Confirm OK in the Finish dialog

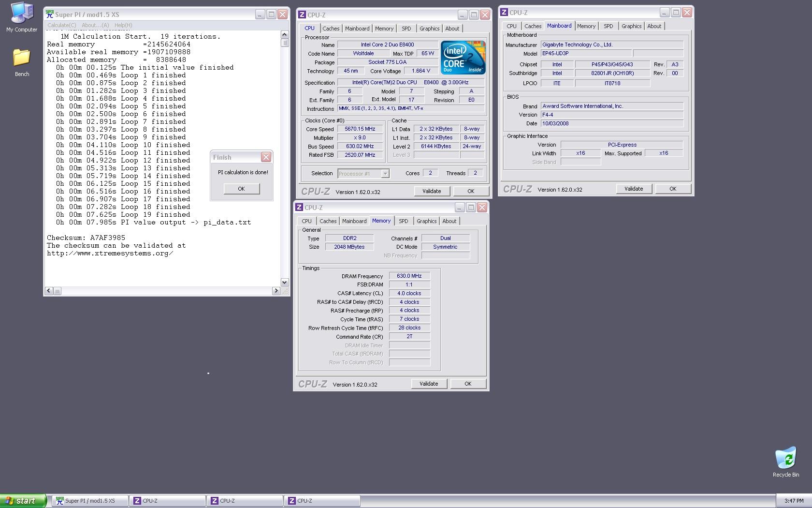pyautogui.click(x=241, y=189)
